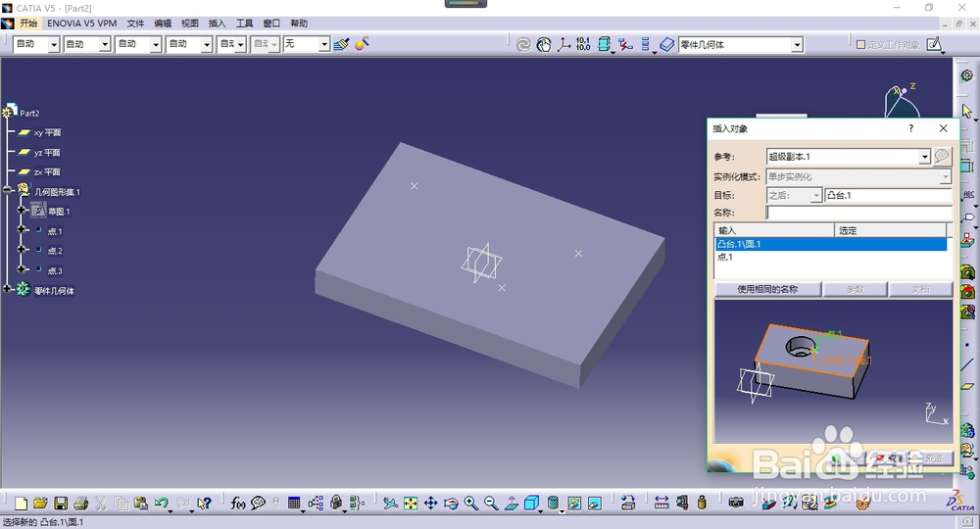980x529 pixels.
Task: Select the Rotate view tool
Action: coord(451,504)
